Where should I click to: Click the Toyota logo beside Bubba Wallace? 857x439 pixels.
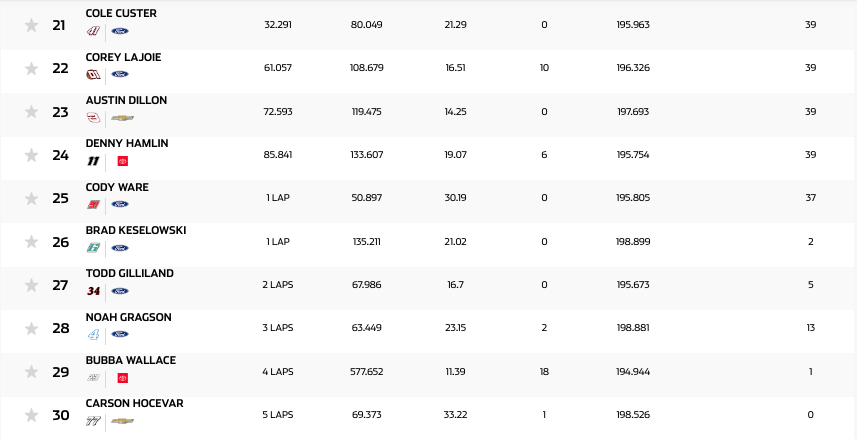tap(123, 378)
